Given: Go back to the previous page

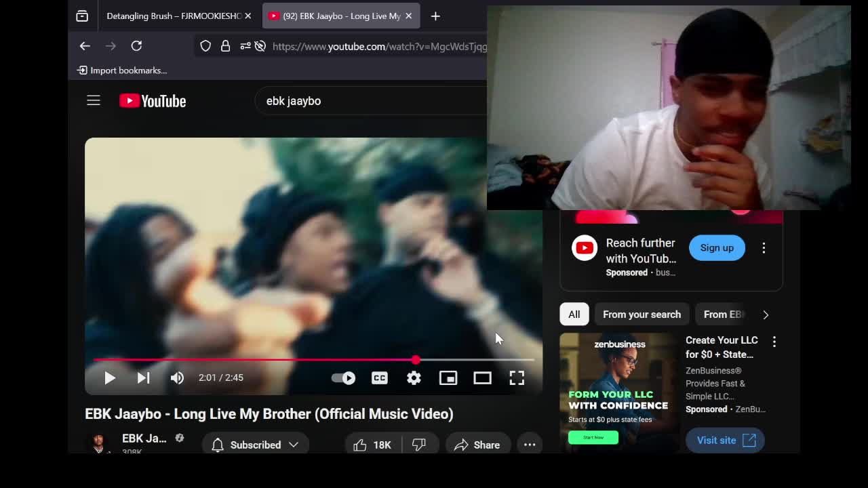Looking at the screenshot, I should [x=85, y=46].
